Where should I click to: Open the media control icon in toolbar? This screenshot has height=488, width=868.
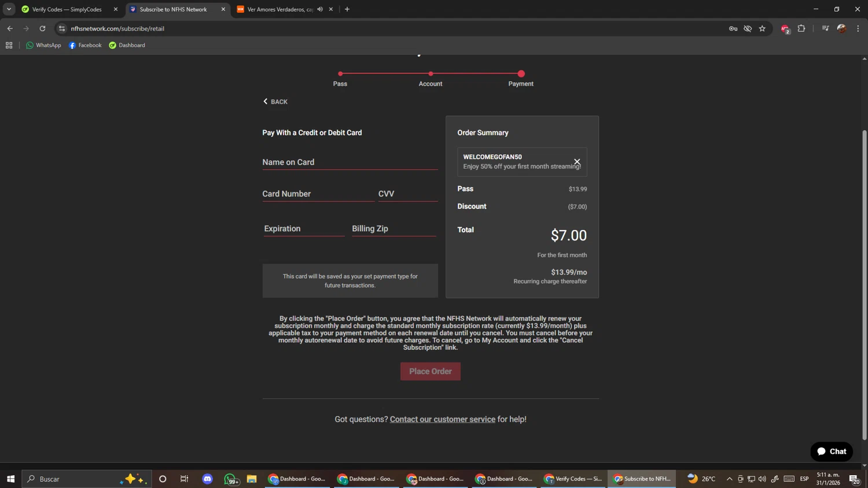[825, 28]
